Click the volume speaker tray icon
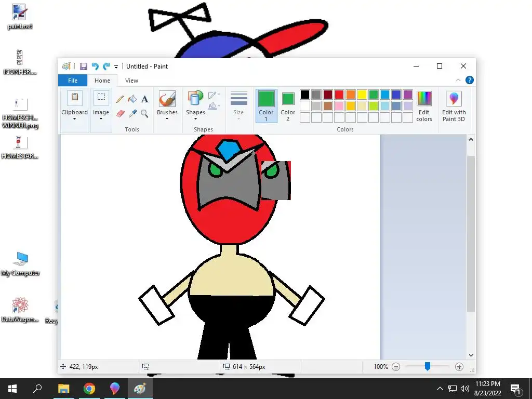The image size is (532, 399). [x=464, y=389]
